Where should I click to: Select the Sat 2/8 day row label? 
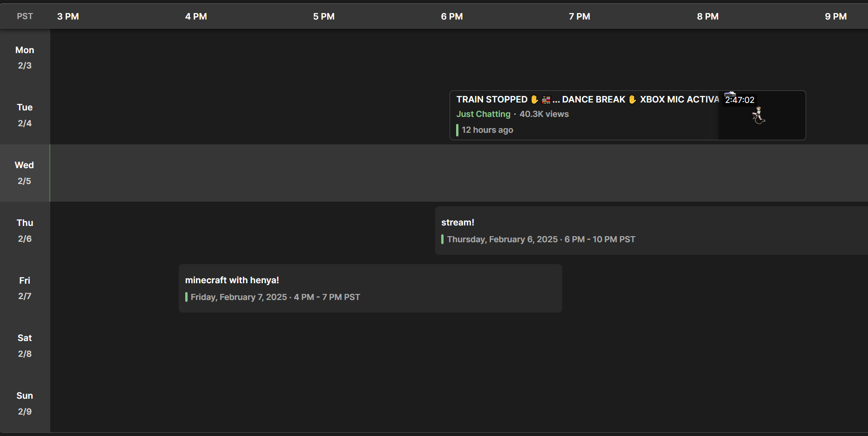(x=25, y=346)
